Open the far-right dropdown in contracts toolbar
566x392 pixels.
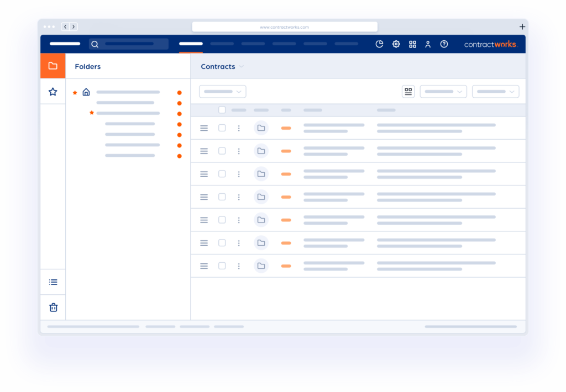coord(495,92)
